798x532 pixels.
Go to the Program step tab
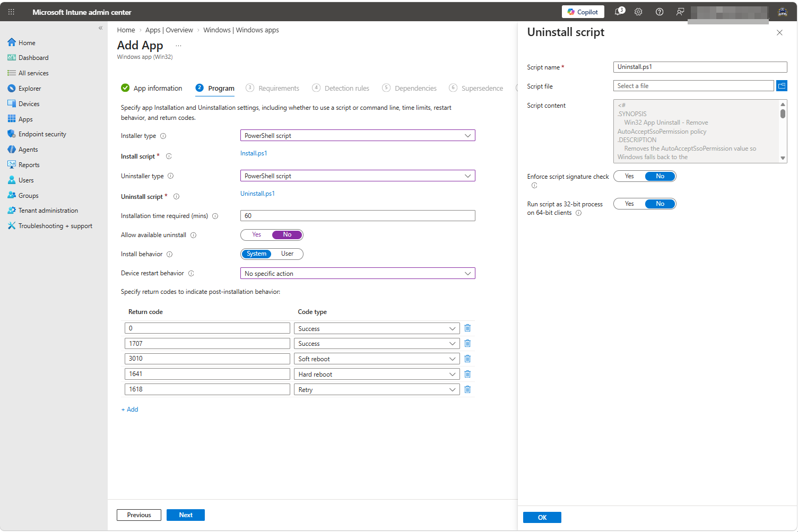click(x=215, y=89)
